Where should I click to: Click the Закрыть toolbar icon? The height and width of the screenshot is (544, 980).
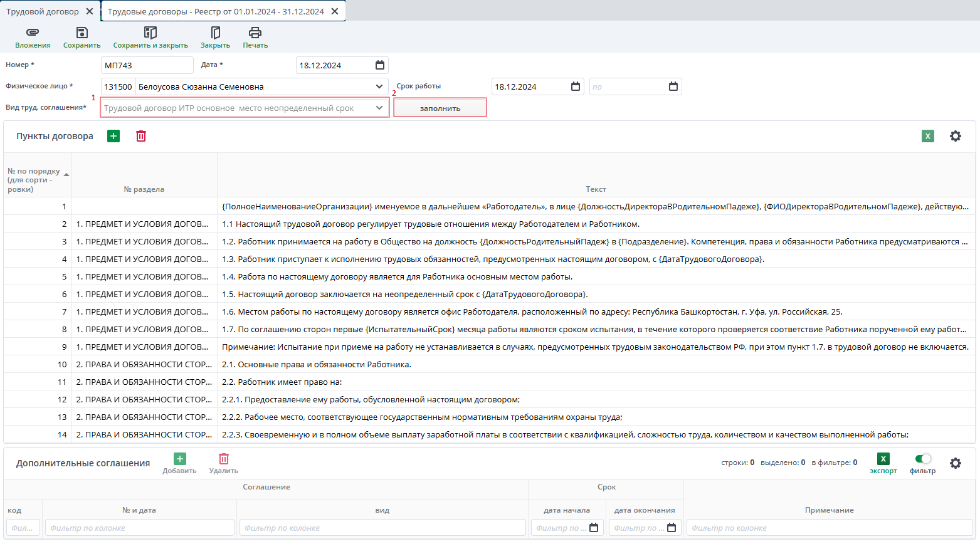(215, 33)
